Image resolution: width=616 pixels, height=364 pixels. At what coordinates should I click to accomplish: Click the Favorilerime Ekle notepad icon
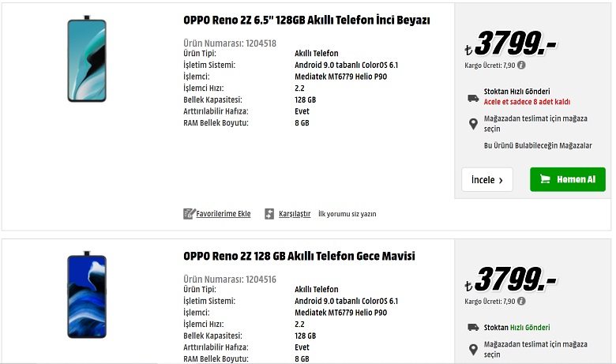pyautogui.click(x=189, y=214)
